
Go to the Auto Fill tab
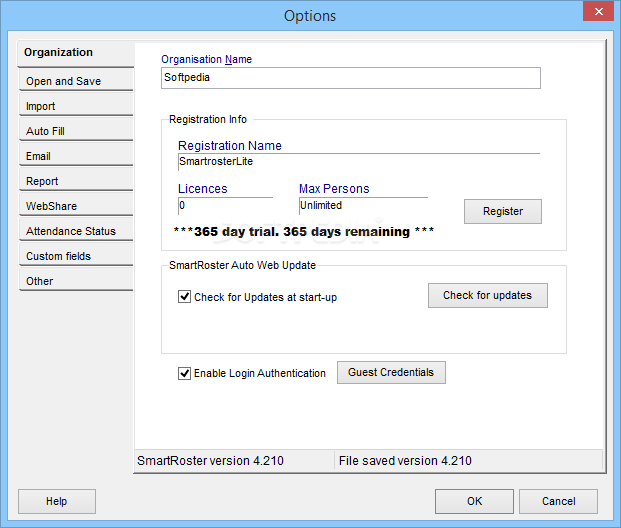[76, 131]
